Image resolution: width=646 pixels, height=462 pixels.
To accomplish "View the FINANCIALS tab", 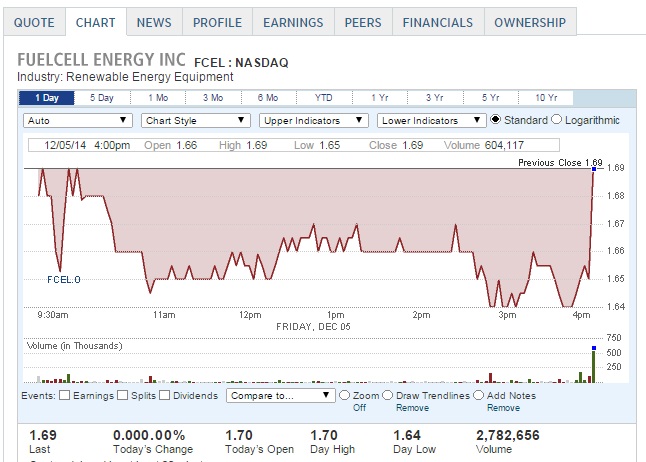I will [438, 22].
